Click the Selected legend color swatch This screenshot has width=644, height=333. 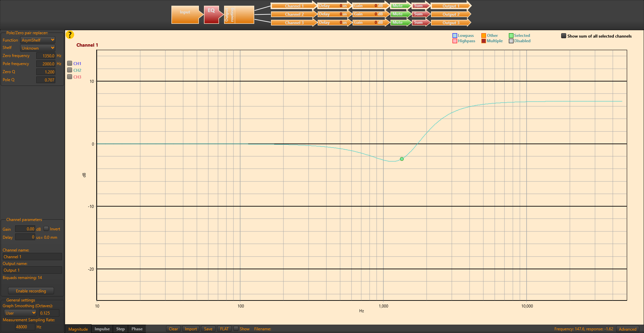[x=511, y=36]
